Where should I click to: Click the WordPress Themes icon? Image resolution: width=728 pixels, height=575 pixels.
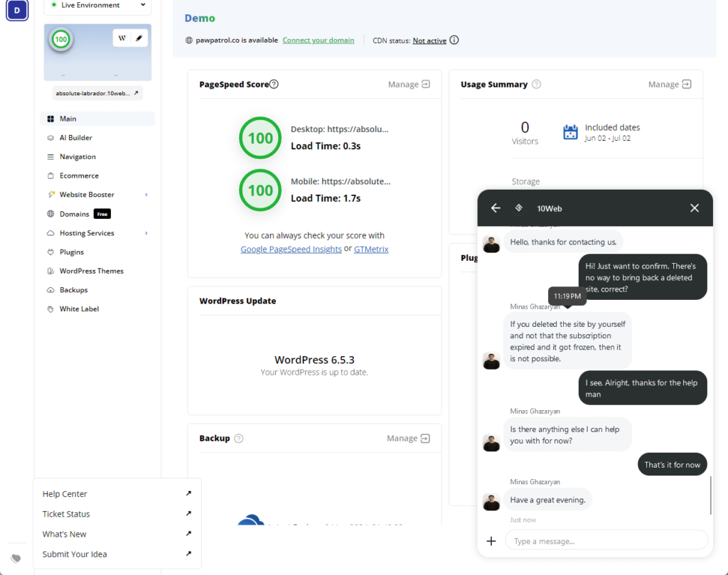click(50, 271)
